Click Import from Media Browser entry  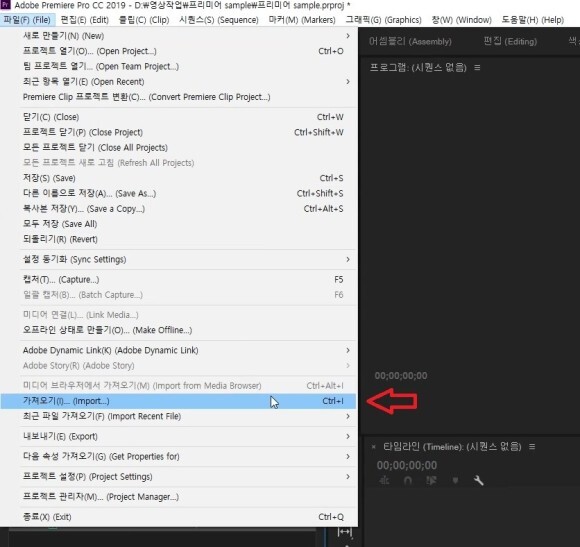click(178, 386)
